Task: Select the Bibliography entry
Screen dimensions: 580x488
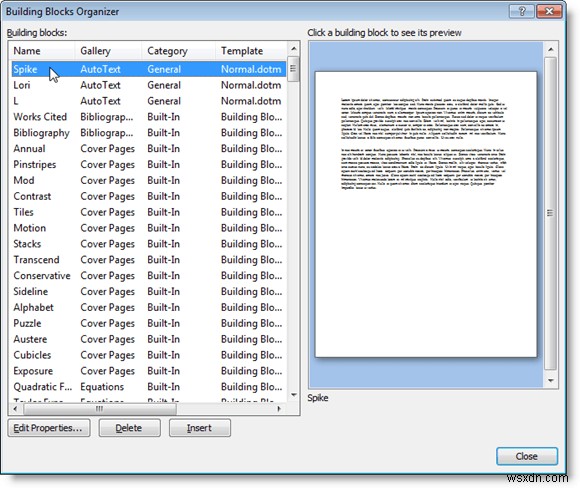Action: click(x=149, y=133)
